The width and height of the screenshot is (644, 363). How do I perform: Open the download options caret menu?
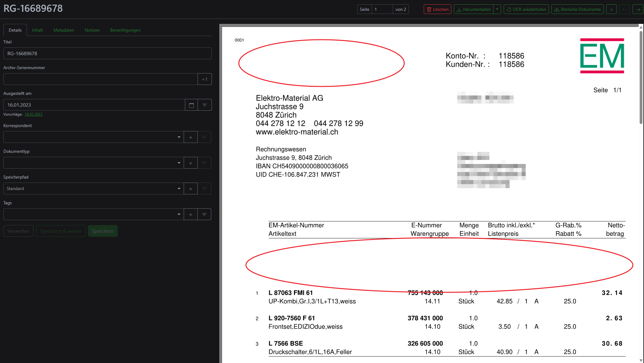tap(497, 9)
